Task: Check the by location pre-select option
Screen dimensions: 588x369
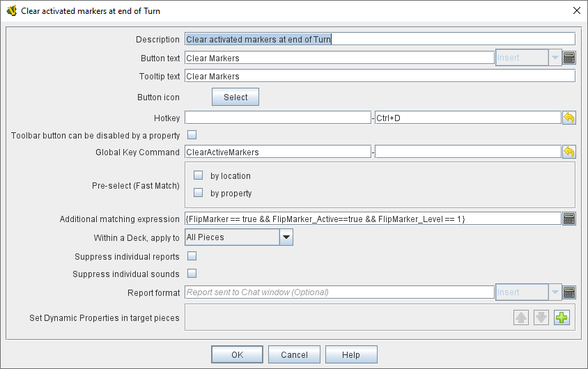Action: [x=199, y=176]
